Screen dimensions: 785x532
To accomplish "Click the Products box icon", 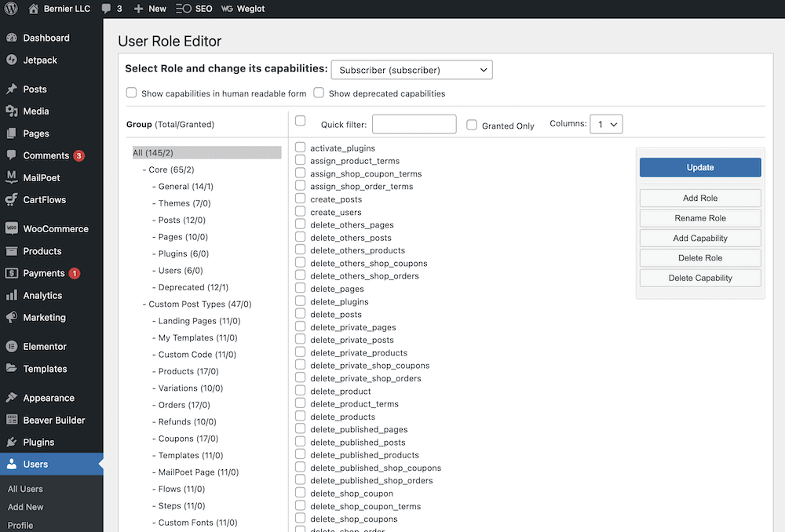I will 12,251.
